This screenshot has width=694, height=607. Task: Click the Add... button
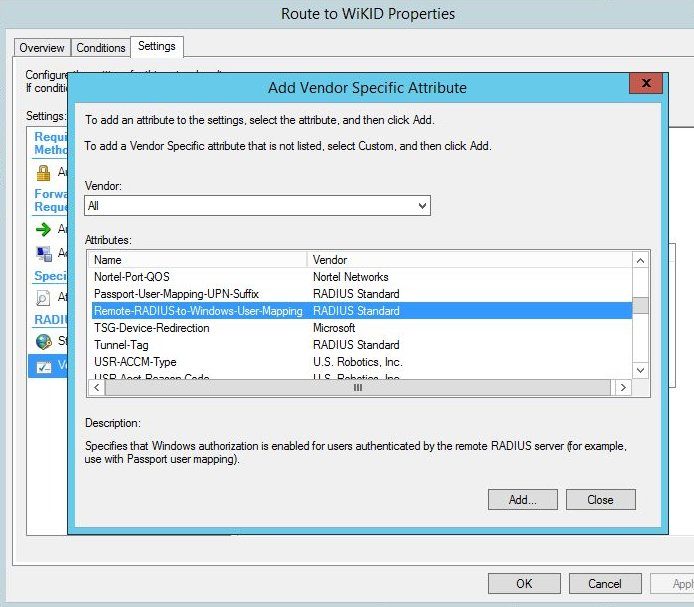523,499
